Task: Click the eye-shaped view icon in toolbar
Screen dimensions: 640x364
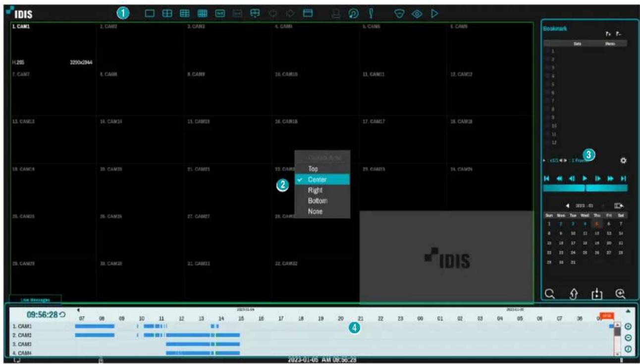Action: point(417,13)
